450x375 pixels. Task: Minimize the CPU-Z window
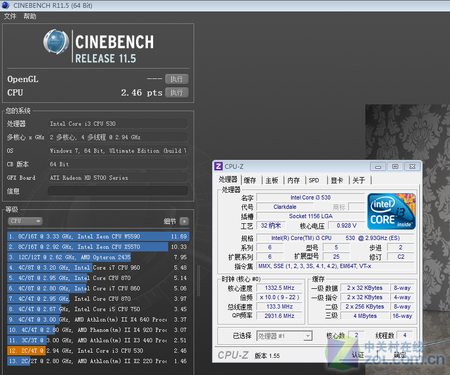[x=378, y=166]
